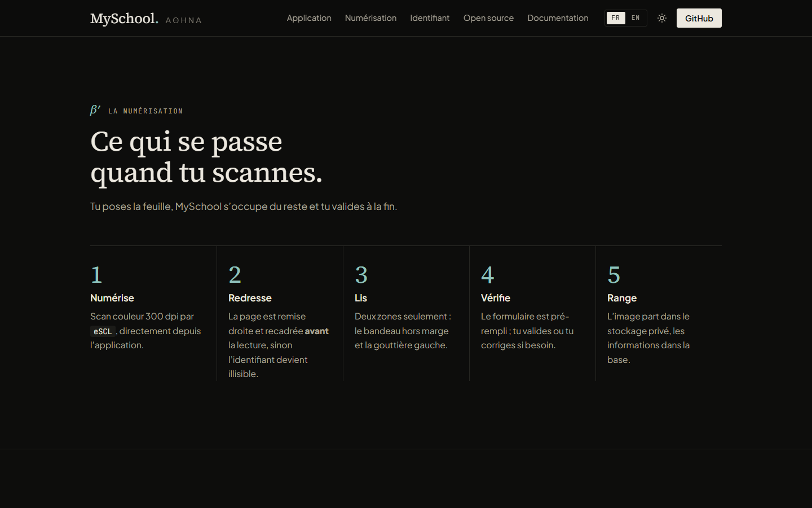This screenshot has width=812, height=508.
Task: Click step number 2
Action: coord(235,275)
